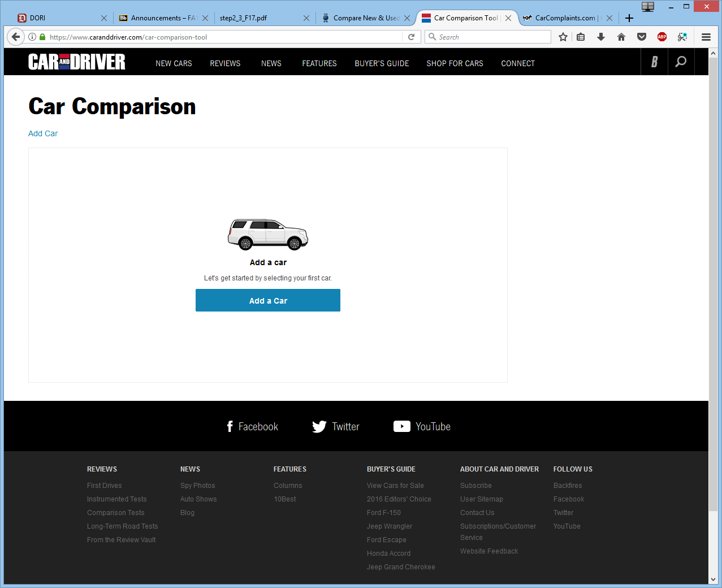Close the DORI tab
722x588 pixels.
[104, 18]
